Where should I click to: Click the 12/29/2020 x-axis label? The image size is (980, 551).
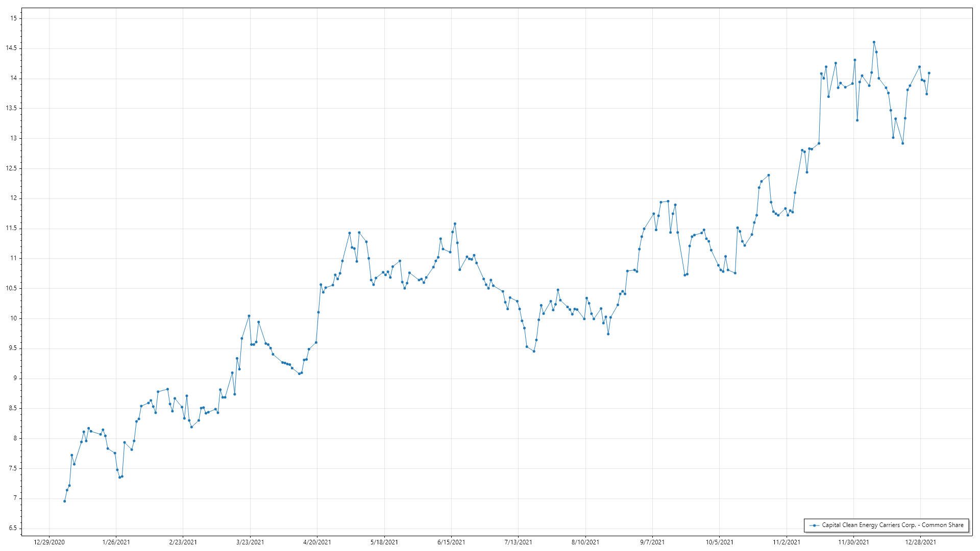[49, 542]
